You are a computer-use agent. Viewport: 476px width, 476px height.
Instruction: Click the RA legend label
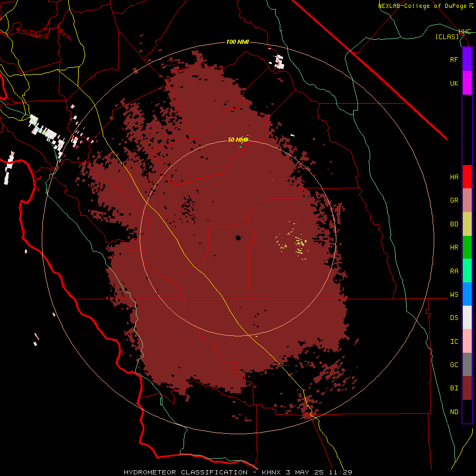click(454, 271)
